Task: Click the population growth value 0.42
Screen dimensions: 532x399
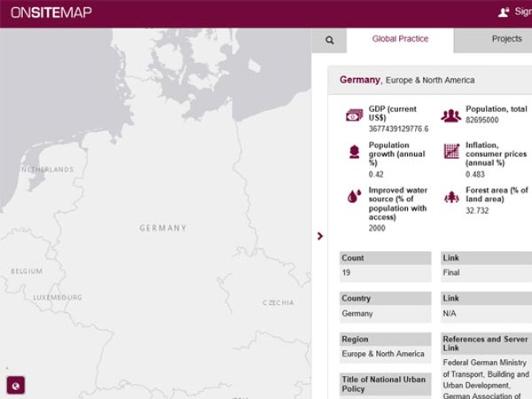Action: click(x=376, y=175)
